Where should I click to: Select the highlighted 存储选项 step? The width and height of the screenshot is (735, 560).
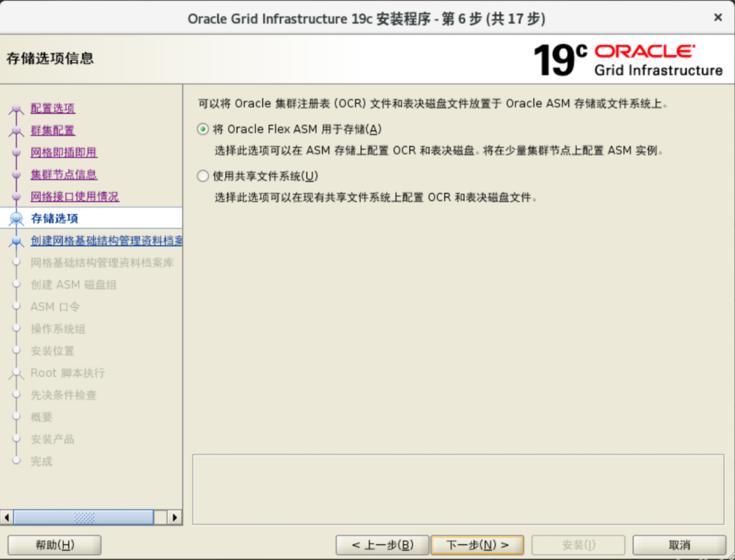54,219
